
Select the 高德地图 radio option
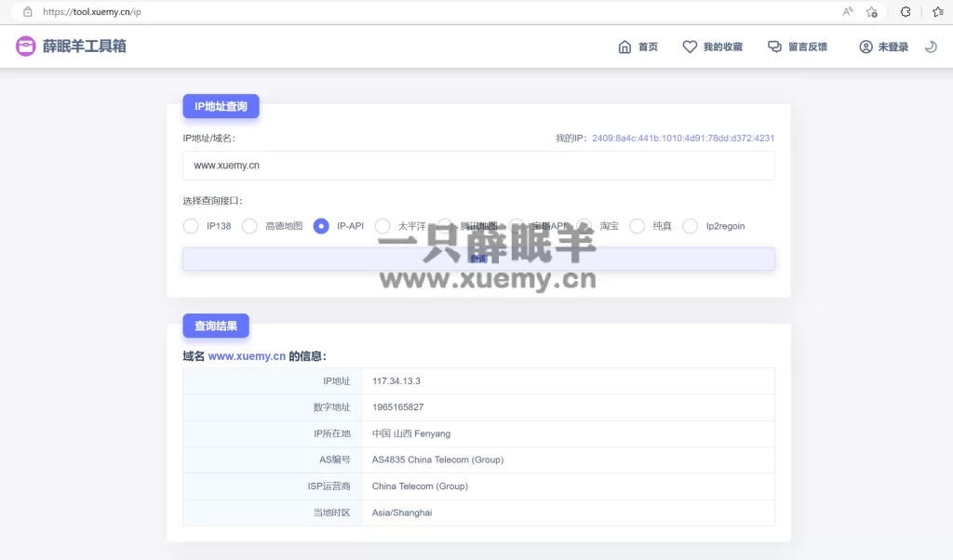[249, 226]
